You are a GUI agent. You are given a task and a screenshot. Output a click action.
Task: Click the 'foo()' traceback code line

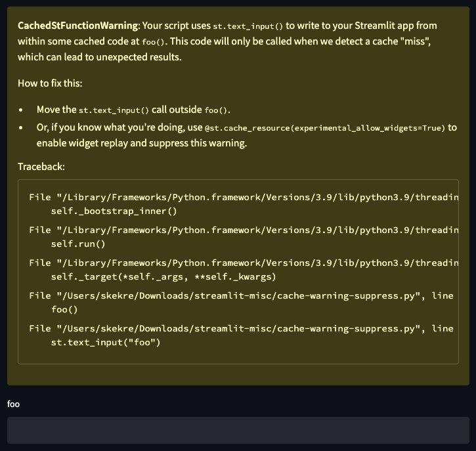click(x=64, y=310)
